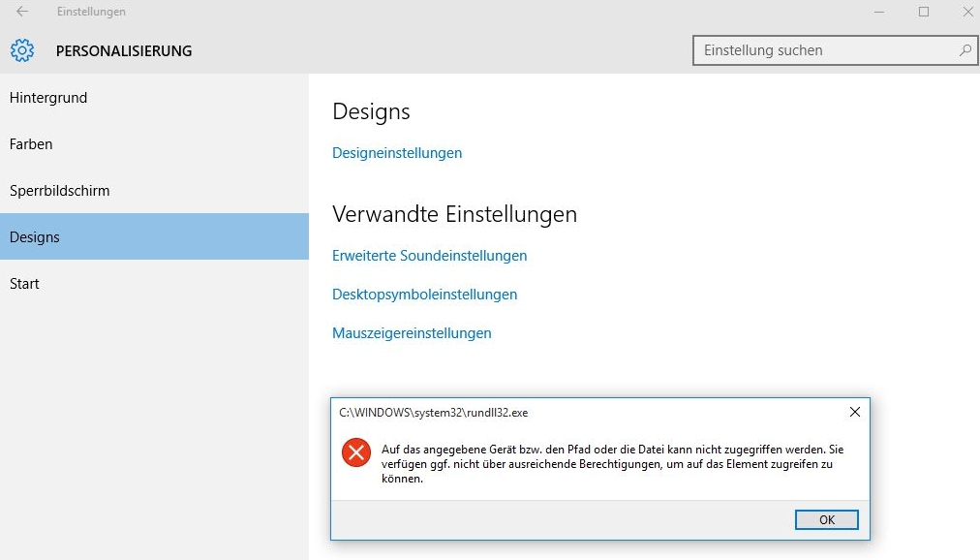Click the red error icon in the dialog

click(x=356, y=451)
